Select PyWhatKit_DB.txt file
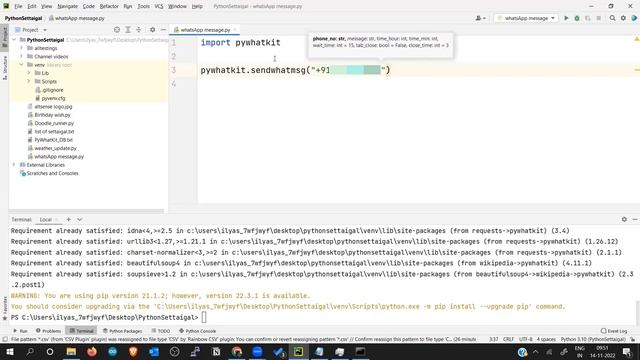This screenshot has height=360, width=640. [53, 140]
